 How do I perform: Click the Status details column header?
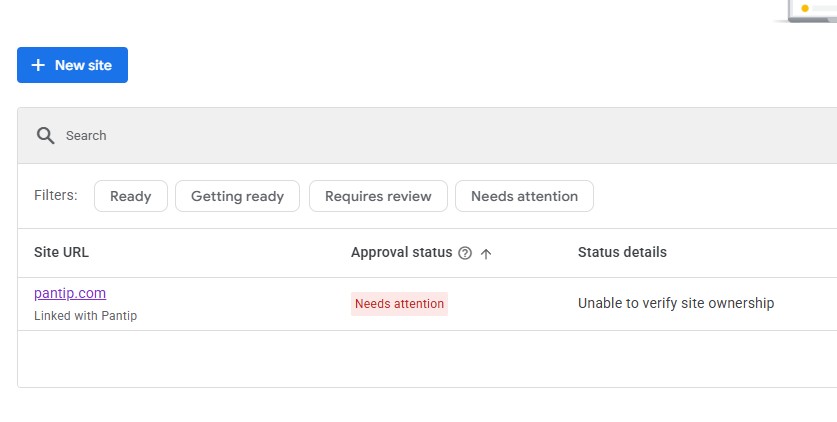[x=622, y=252]
